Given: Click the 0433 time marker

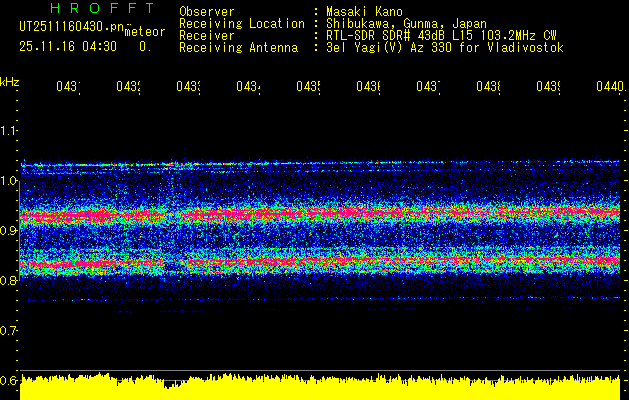Looking at the screenshot, I should [x=189, y=87].
